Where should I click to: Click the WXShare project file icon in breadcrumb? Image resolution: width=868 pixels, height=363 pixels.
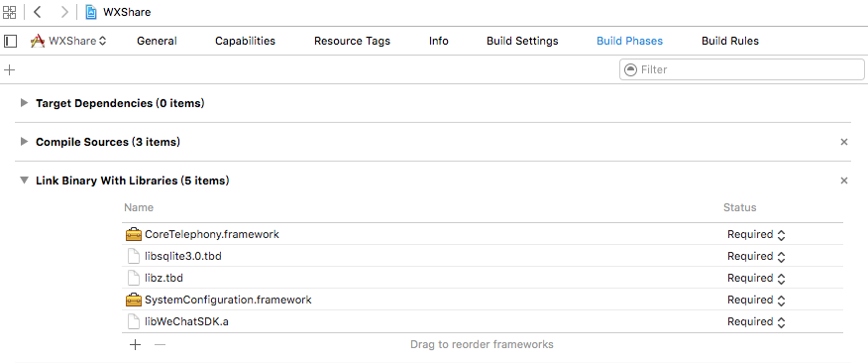click(x=91, y=12)
